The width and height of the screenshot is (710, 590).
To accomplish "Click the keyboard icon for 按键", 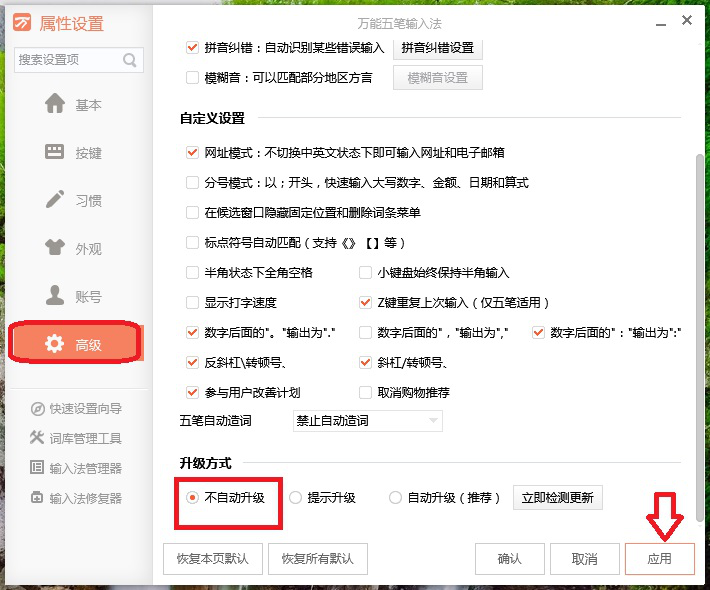I will pos(55,152).
